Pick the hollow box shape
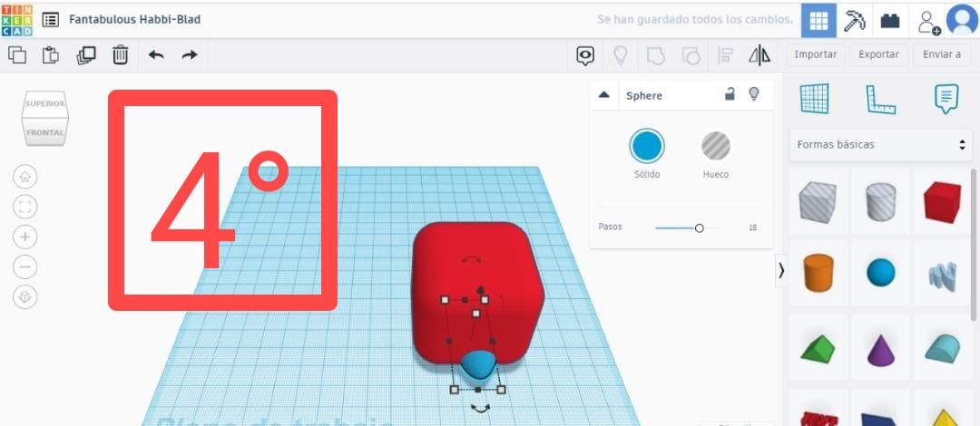 click(818, 202)
